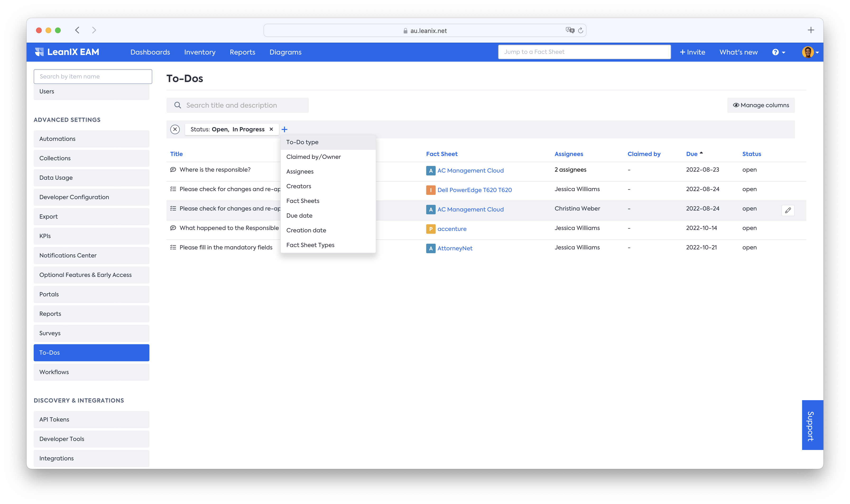Choose Fact Sheet Types from filter menu
This screenshot has width=850, height=504.
coord(310,245)
